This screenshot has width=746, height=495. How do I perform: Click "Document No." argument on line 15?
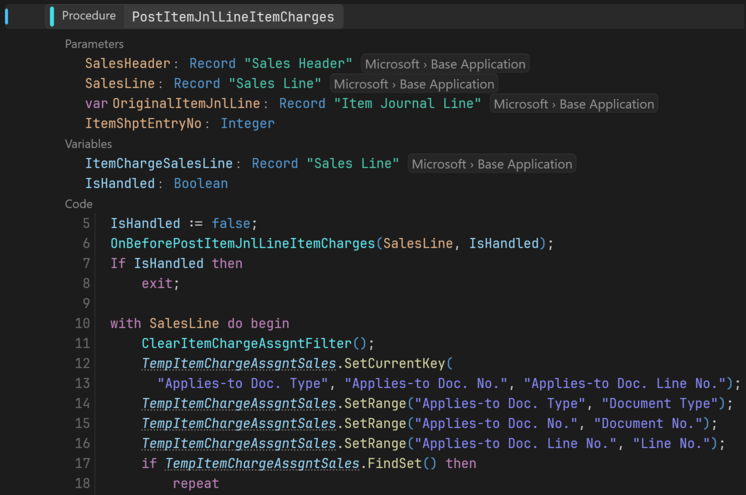click(x=648, y=424)
